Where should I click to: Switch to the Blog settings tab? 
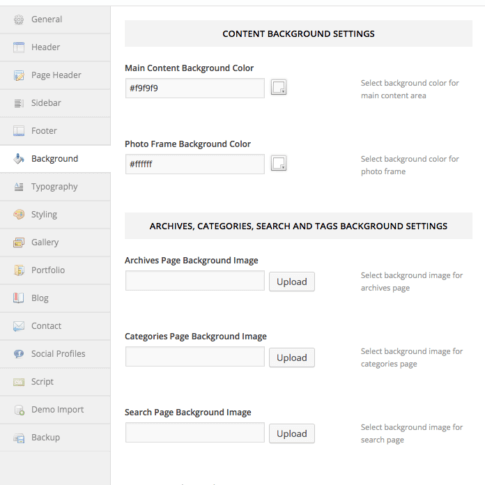55,298
